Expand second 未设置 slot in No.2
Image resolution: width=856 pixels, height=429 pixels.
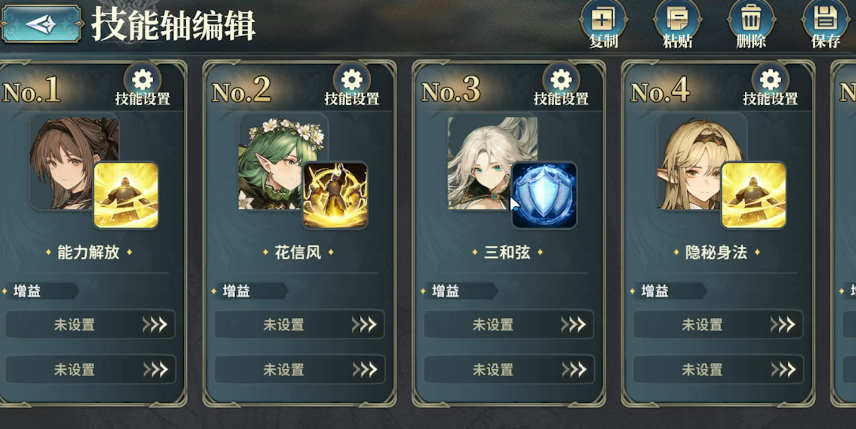tap(300, 370)
